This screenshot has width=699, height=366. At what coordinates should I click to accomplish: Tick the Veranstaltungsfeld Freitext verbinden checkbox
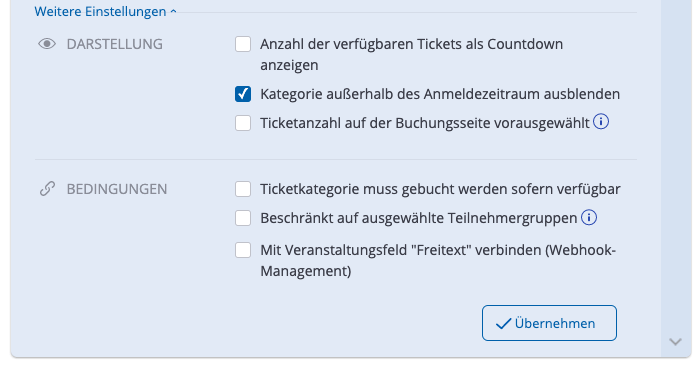(243, 250)
